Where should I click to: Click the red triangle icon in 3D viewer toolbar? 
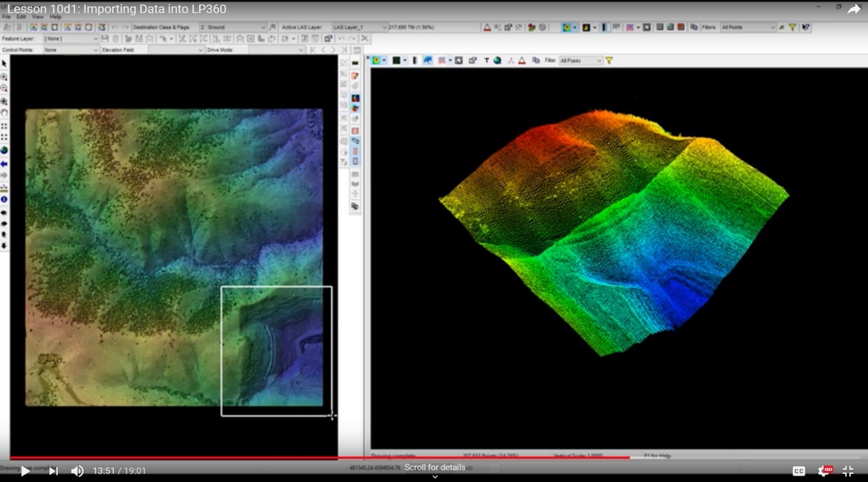[522, 60]
